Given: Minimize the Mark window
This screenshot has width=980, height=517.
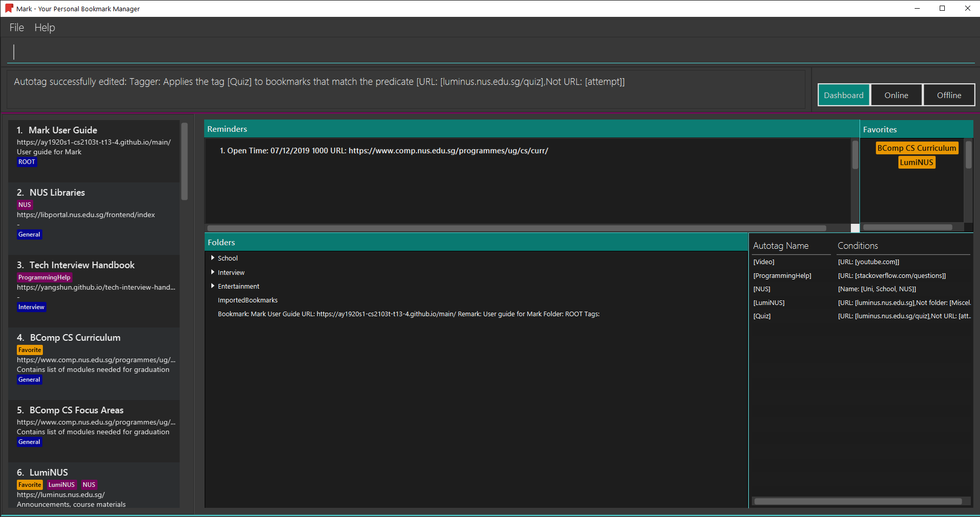Looking at the screenshot, I should 917,8.
